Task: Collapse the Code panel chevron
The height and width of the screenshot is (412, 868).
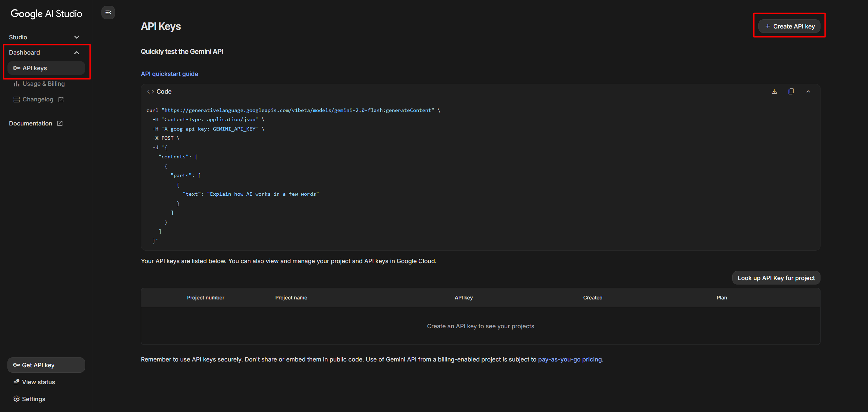Action: click(x=808, y=92)
